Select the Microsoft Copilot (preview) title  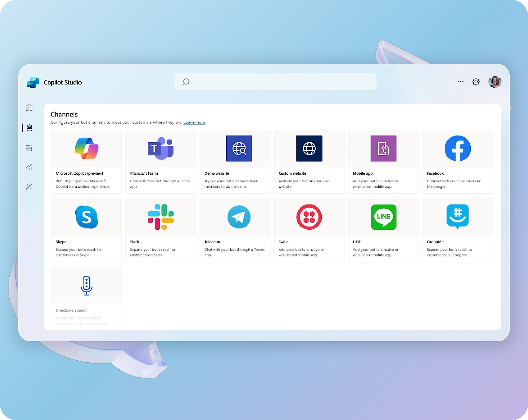pyautogui.click(x=80, y=173)
